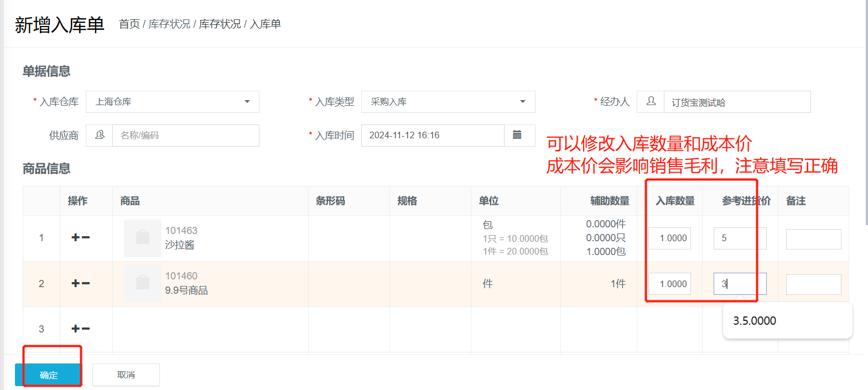Click the 备注 field in row 2

(x=813, y=284)
